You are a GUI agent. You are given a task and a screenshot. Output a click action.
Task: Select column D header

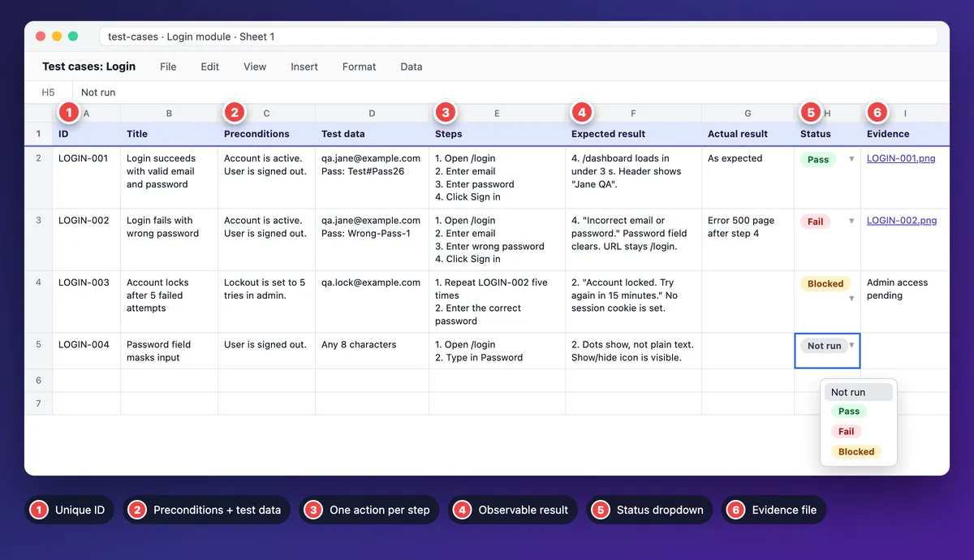point(372,114)
